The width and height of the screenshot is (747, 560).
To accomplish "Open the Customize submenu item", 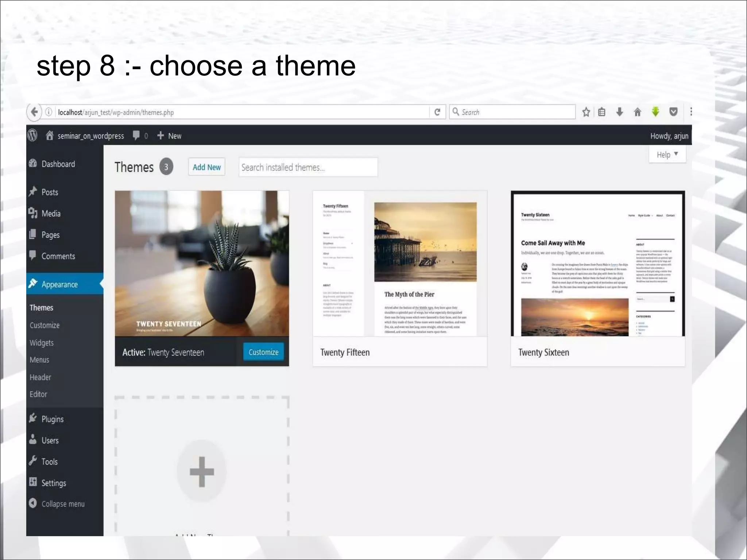I will [44, 325].
